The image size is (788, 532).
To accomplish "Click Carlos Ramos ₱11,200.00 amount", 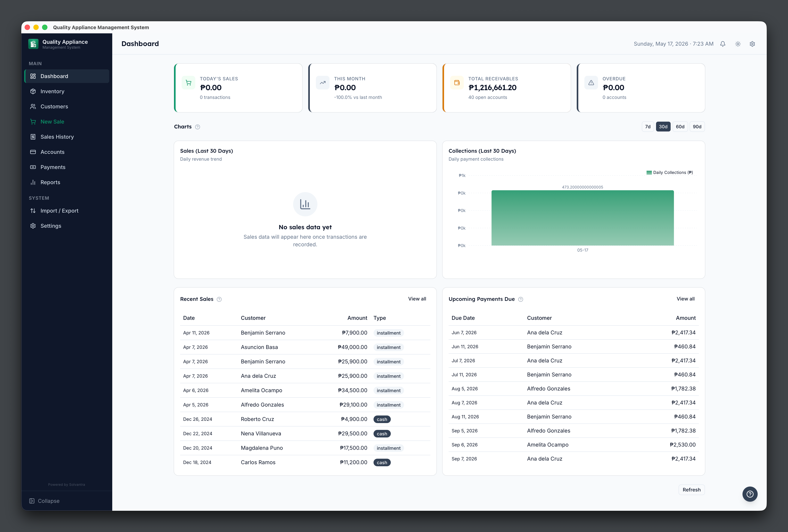I will tap(353, 462).
